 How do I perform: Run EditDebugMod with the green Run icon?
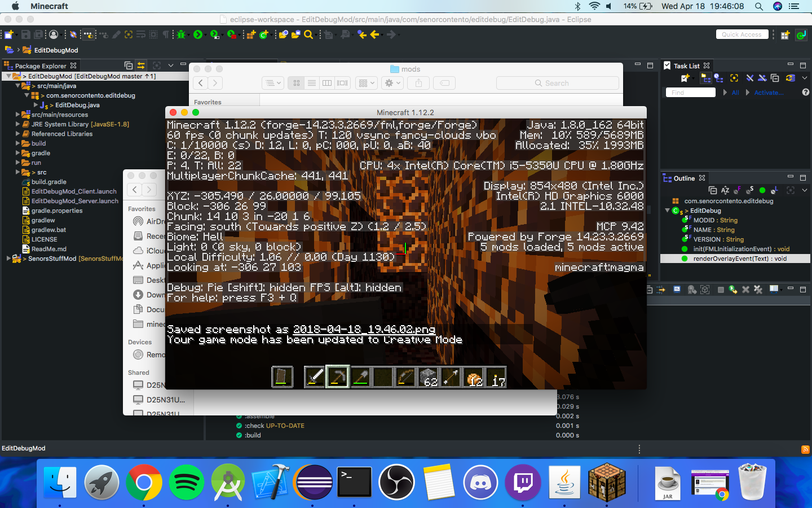pyautogui.click(x=198, y=34)
